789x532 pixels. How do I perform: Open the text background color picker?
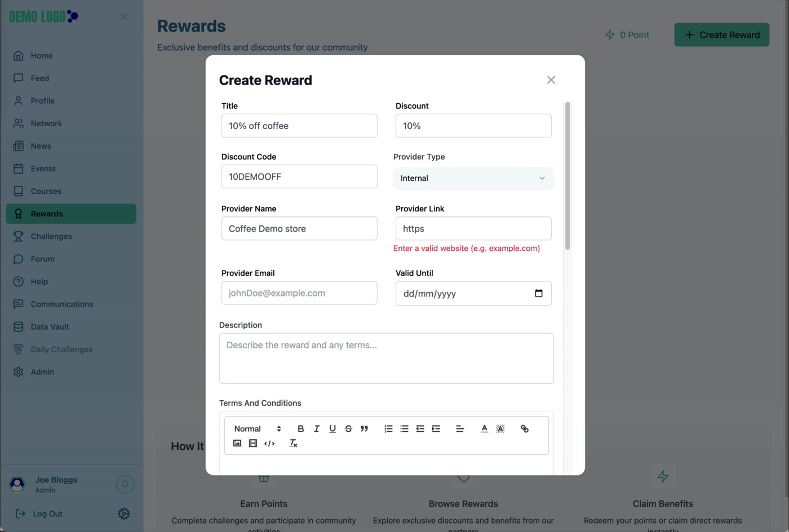pyautogui.click(x=500, y=429)
